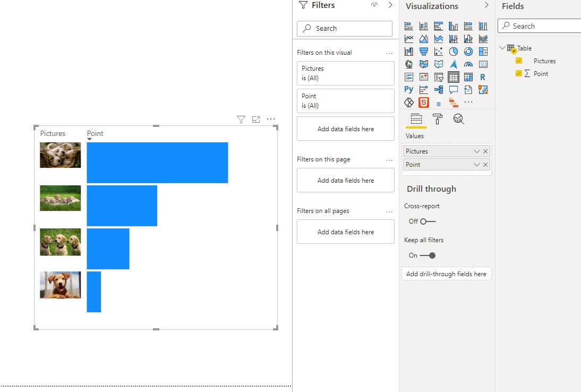Click Add drill-through fields here
Screen dimensions: 581x392
tap(446, 274)
